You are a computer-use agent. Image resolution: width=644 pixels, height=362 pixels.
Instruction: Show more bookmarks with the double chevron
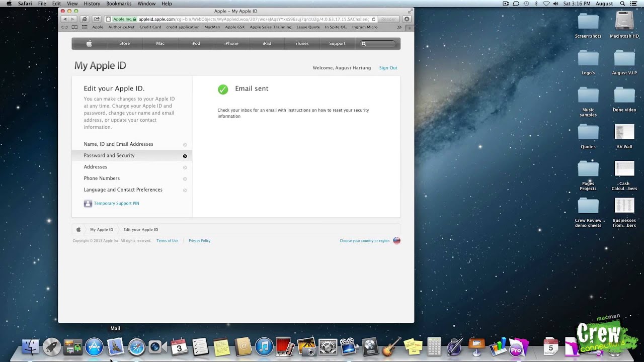coord(399,27)
